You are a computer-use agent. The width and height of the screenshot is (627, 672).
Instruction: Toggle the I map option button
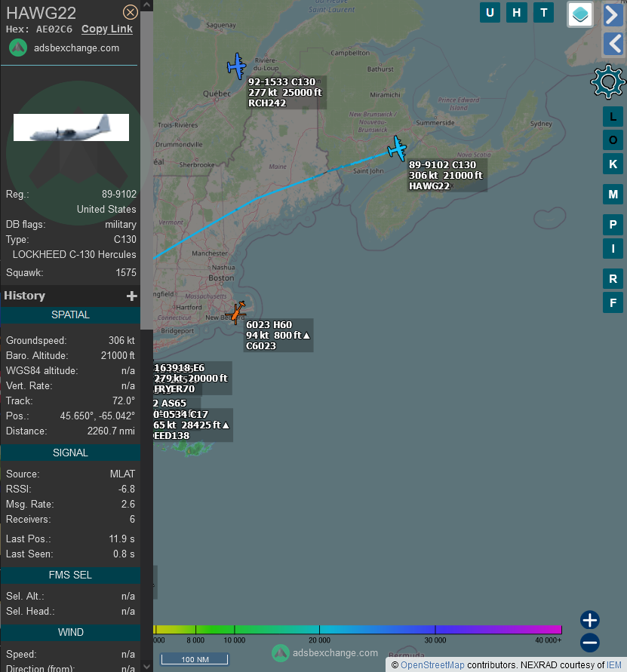[x=613, y=249]
